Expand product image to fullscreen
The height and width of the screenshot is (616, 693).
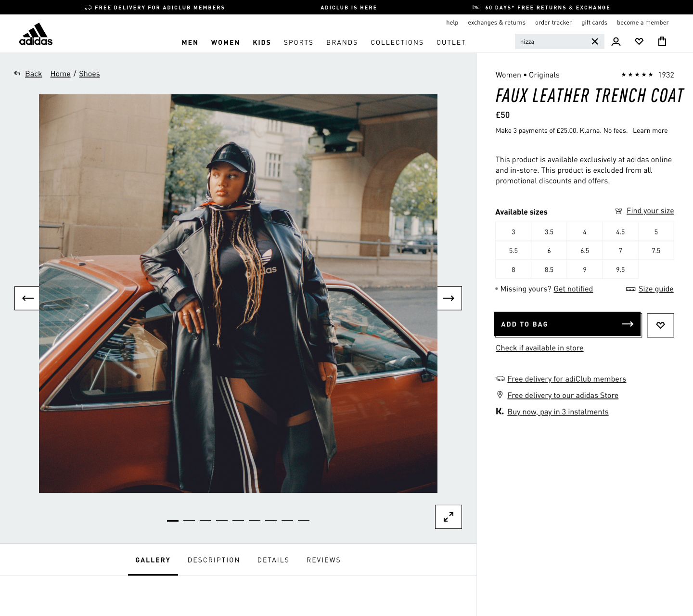[x=449, y=517]
